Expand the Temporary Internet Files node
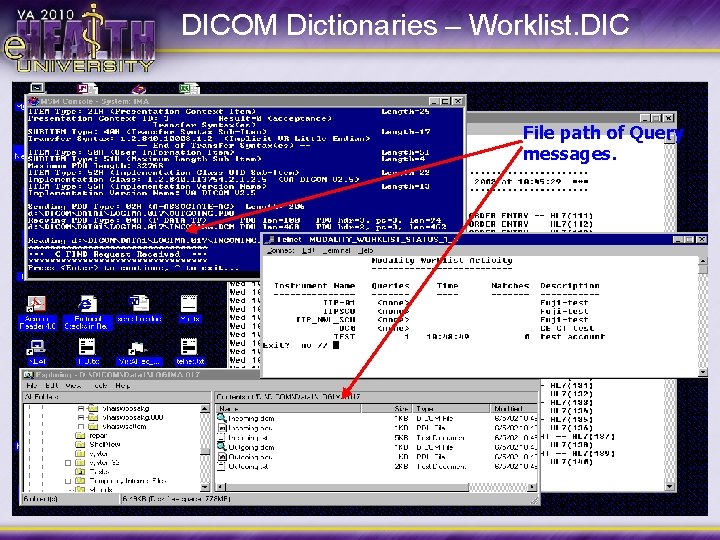Image resolution: width=720 pixels, height=540 pixels. 68,481
